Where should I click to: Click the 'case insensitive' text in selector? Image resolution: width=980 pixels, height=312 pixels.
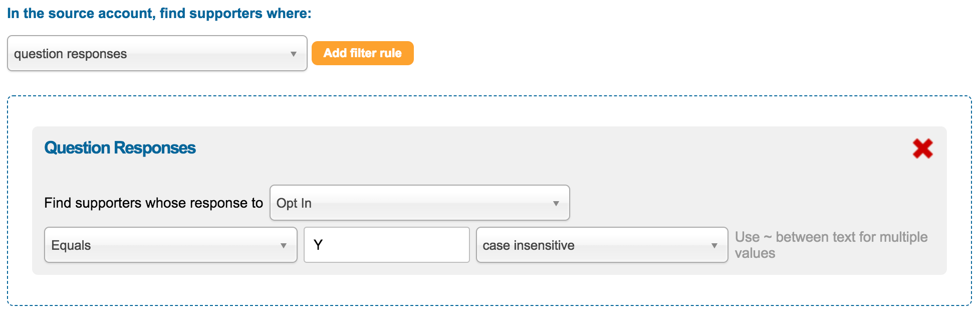click(x=529, y=246)
